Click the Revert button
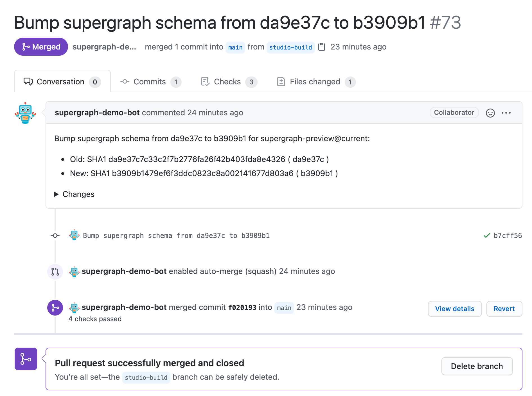Viewport: 532px width, 396px height. [x=504, y=309]
